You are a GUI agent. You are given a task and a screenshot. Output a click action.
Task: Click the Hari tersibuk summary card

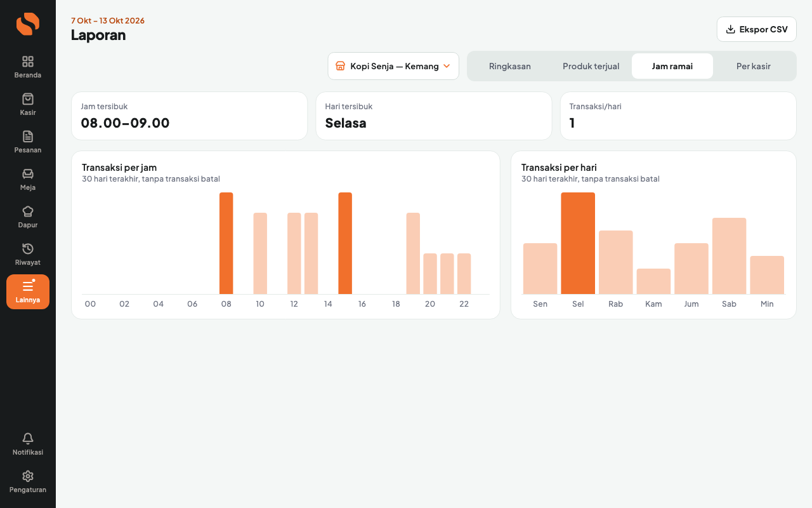(434, 116)
